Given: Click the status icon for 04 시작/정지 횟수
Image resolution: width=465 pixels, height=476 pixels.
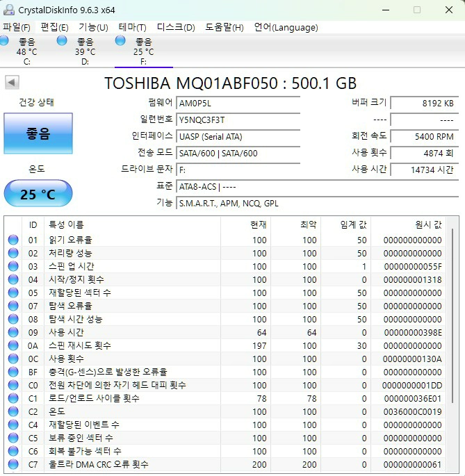Looking at the screenshot, I should click(13, 279).
